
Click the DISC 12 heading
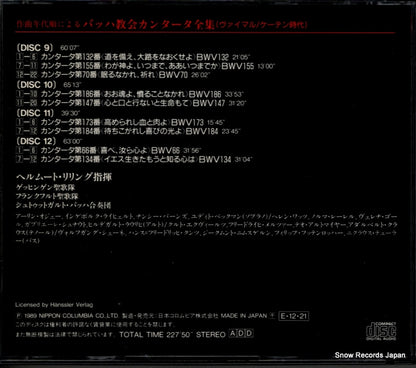click(x=36, y=141)
